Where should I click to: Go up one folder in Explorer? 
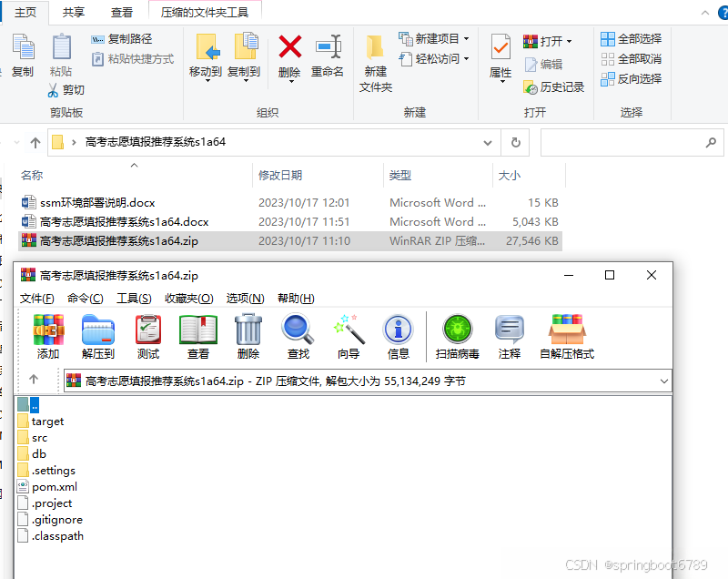35,142
